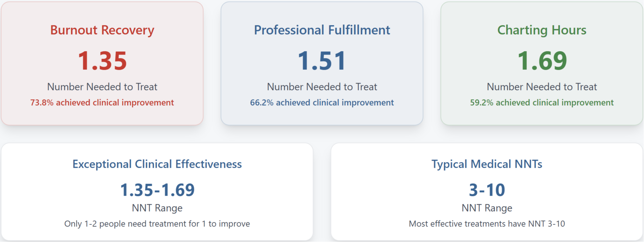This screenshot has height=242, width=644.
Task: Click Number Needed to Treat under Burnout Recovery
Action: [x=102, y=87]
